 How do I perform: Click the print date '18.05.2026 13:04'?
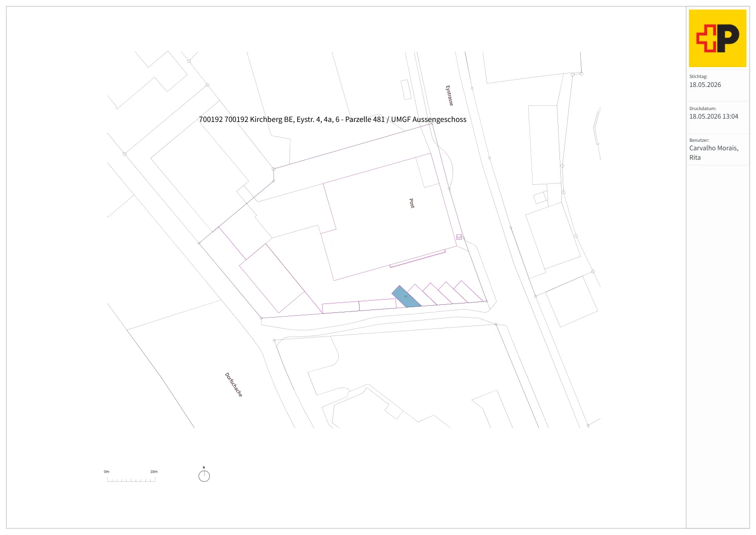click(713, 117)
